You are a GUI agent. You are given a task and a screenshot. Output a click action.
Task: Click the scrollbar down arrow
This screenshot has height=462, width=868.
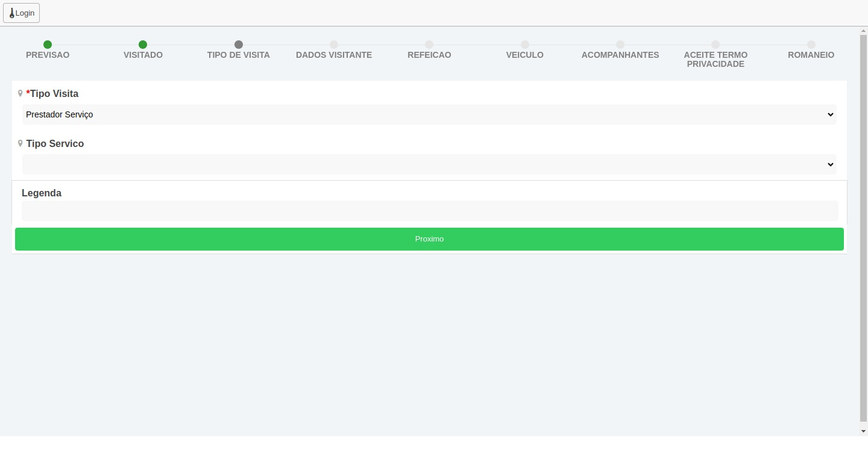point(863,431)
